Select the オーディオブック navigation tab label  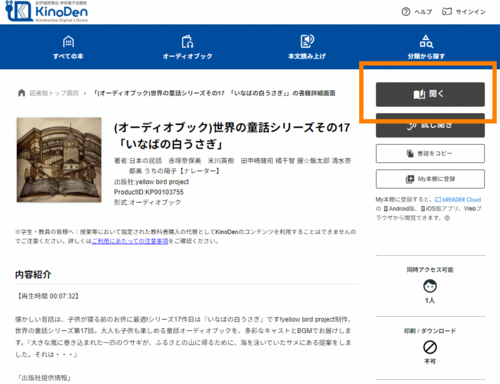(187, 56)
